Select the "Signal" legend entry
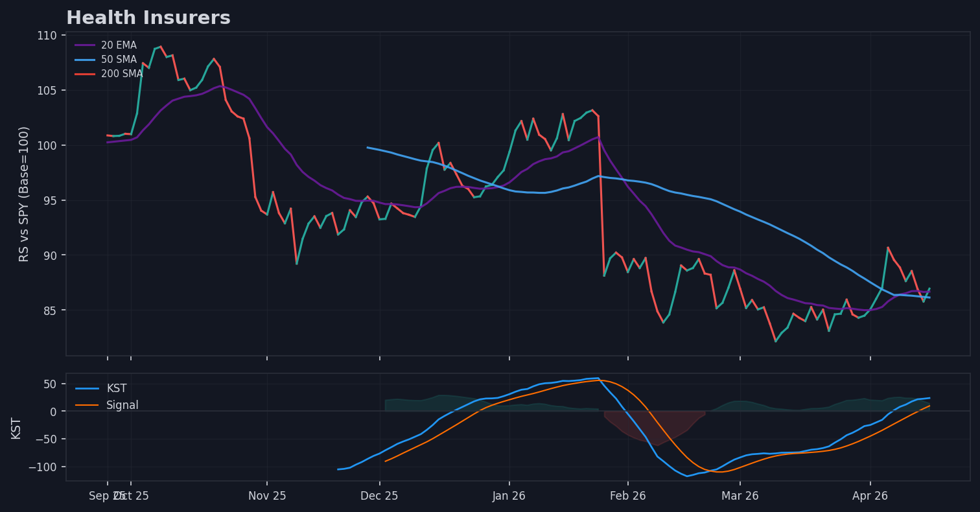Image resolution: width=980 pixels, height=512 pixels. [122, 406]
